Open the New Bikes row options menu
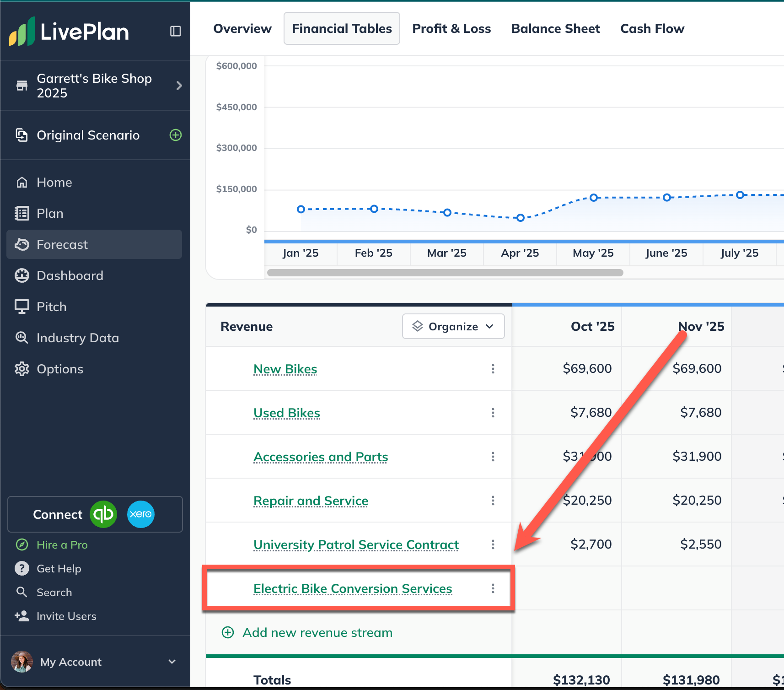The height and width of the screenshot is (690, 784). coord(493,369)
